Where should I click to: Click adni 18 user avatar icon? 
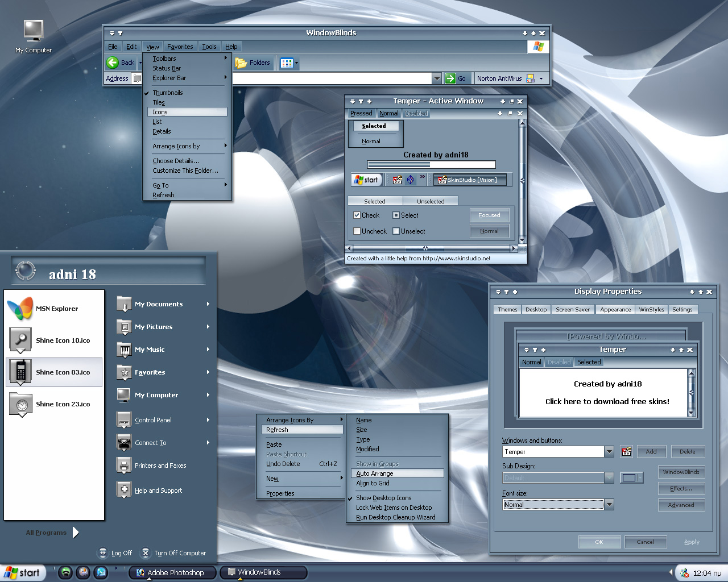click(x=26, y=271)
